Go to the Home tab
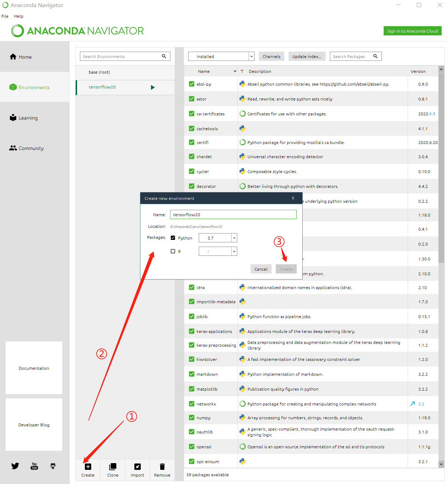The height and width of the screenshot is (484, 448). (35, 57)
